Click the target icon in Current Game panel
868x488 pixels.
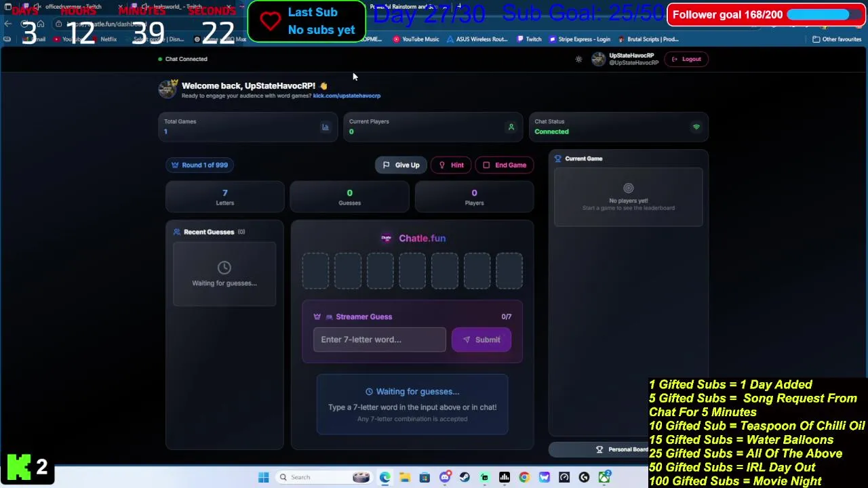629,188
